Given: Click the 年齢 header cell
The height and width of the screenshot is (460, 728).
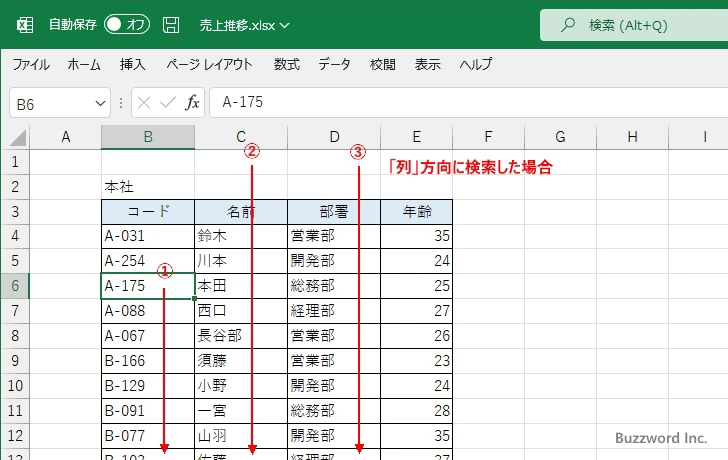Looking at the screenshot, I should point(416,212).
